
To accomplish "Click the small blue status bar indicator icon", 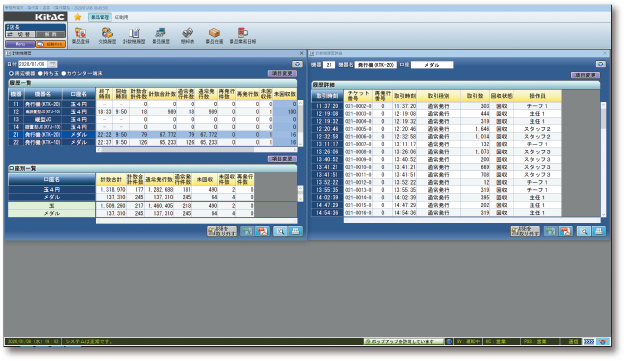I will (x=449, y=341).
